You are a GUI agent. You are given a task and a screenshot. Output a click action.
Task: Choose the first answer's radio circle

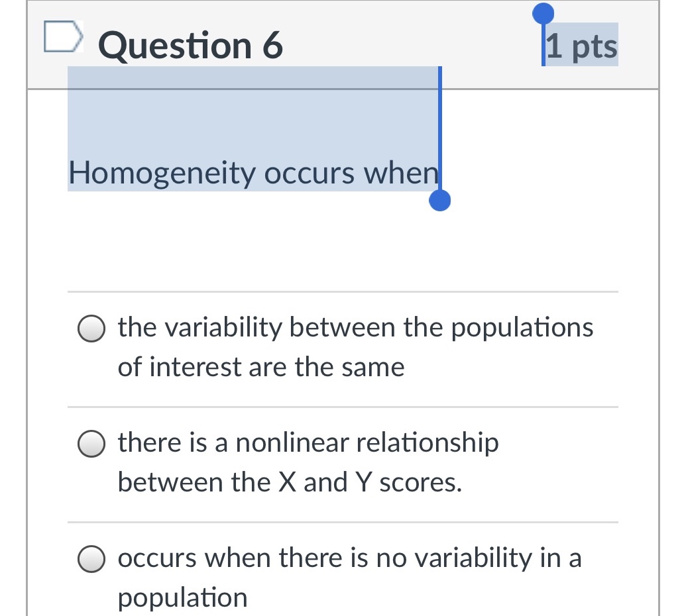(x=91, y=327)
